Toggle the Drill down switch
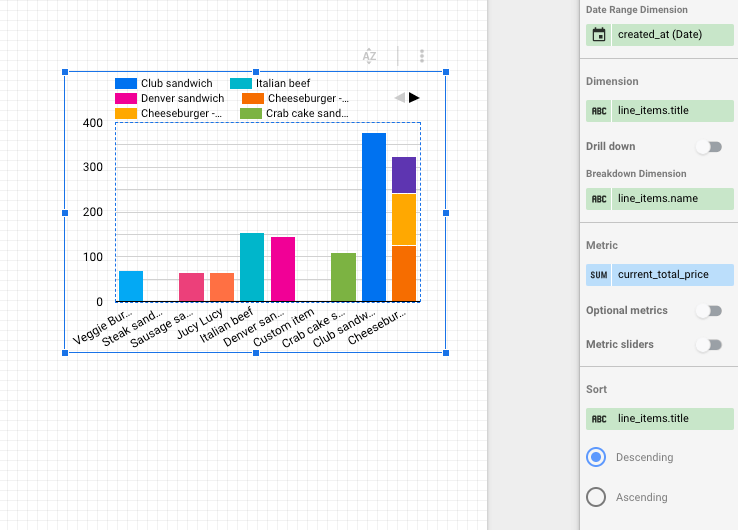 coord(709,147)
